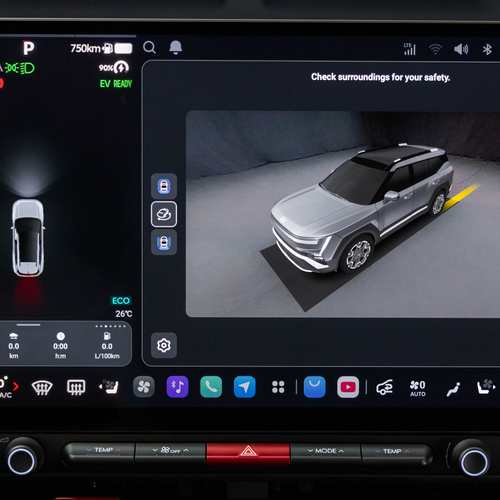
Task: Tap the fan speed 0 AUTO indicator
Action: tap(418, 388)
